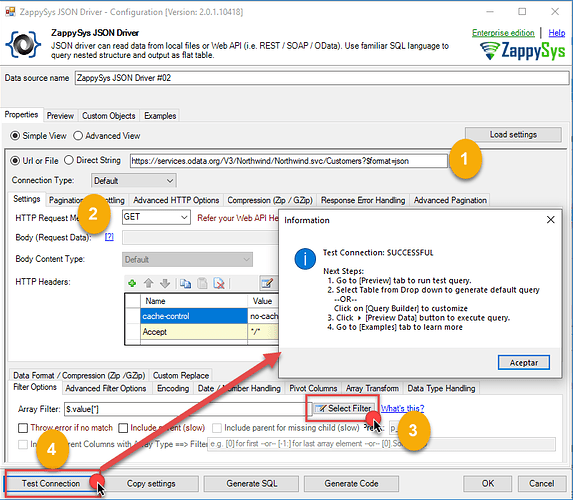Open the Filter Options tab

tap(35, 387)
